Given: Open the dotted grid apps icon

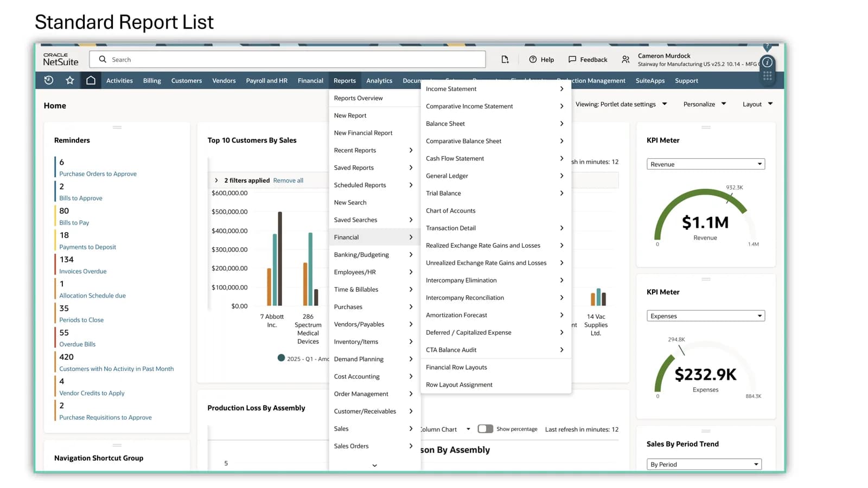Looking at the screenshot, I should (x=767, y=76).
